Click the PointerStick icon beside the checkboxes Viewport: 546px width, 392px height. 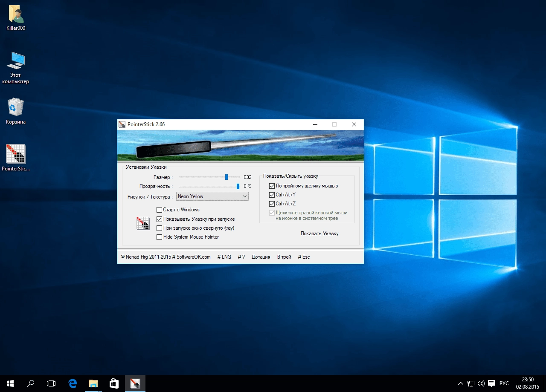coord(143,223)
